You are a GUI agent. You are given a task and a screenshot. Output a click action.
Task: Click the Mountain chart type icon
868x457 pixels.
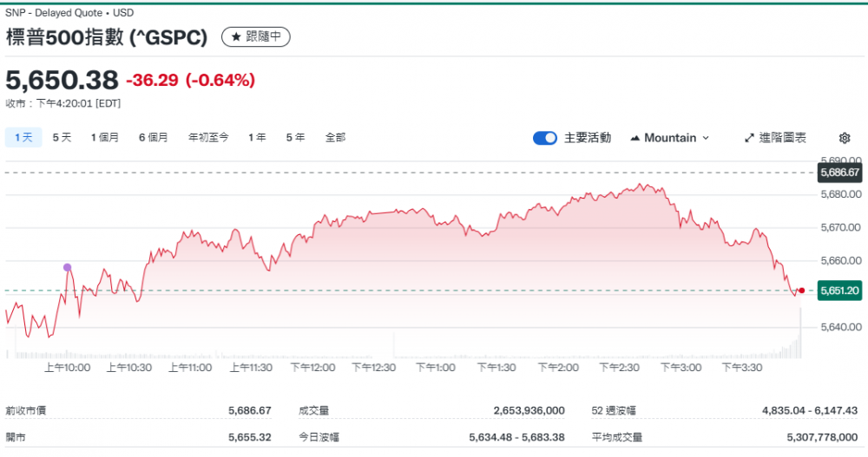635,138
